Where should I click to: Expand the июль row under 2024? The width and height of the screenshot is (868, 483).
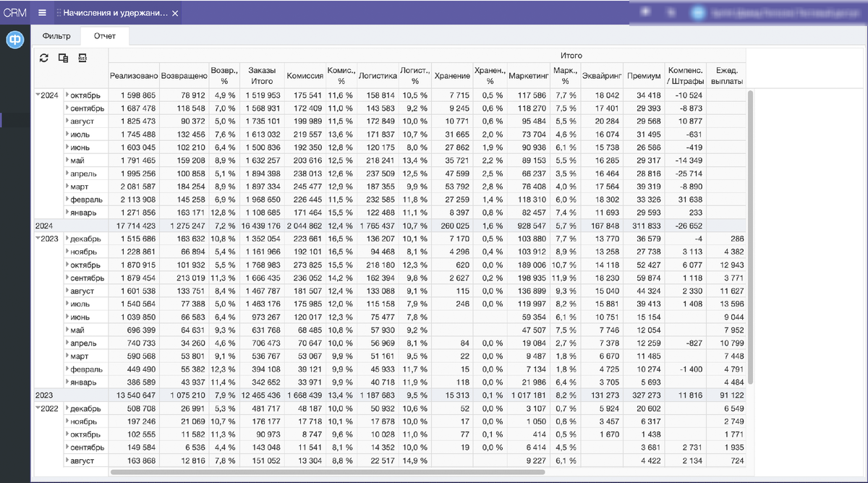point(67,134)
